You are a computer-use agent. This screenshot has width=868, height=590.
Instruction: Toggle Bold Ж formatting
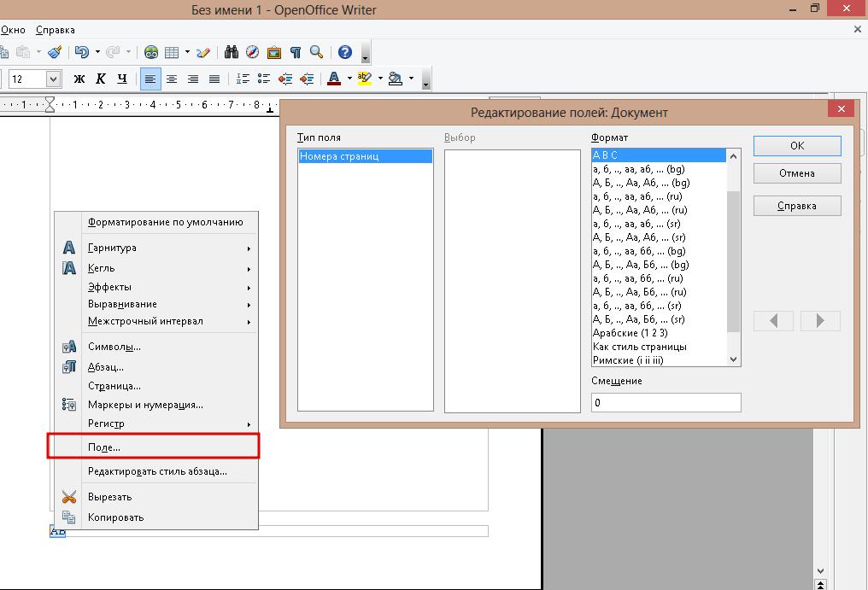(x=79, y=79)
